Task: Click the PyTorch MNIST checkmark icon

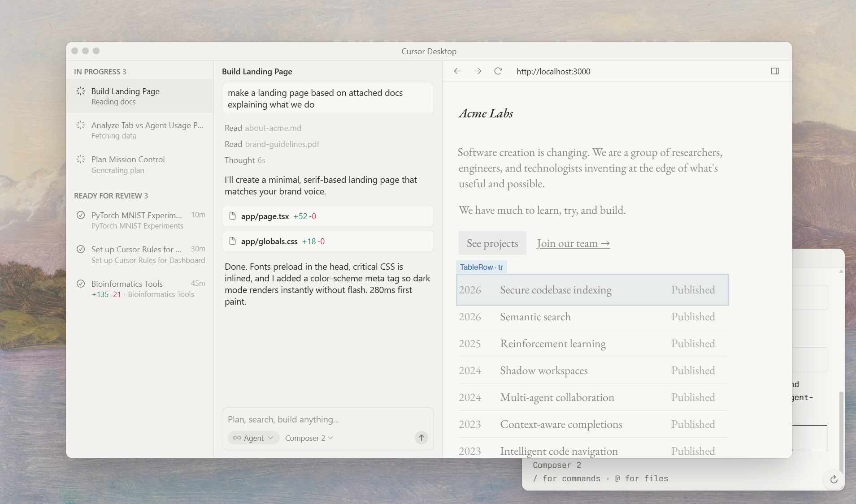Action: pos(81,215)
